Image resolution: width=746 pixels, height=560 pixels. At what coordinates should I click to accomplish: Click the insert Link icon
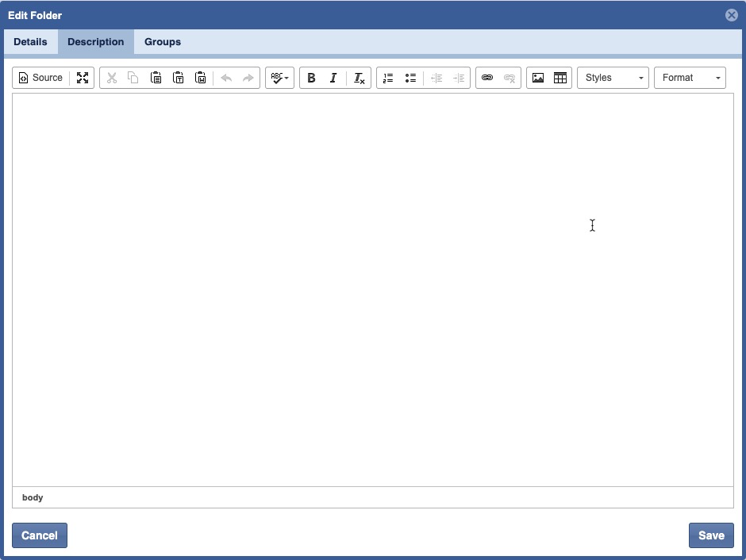pyautogui.click(x=487, y=78)
